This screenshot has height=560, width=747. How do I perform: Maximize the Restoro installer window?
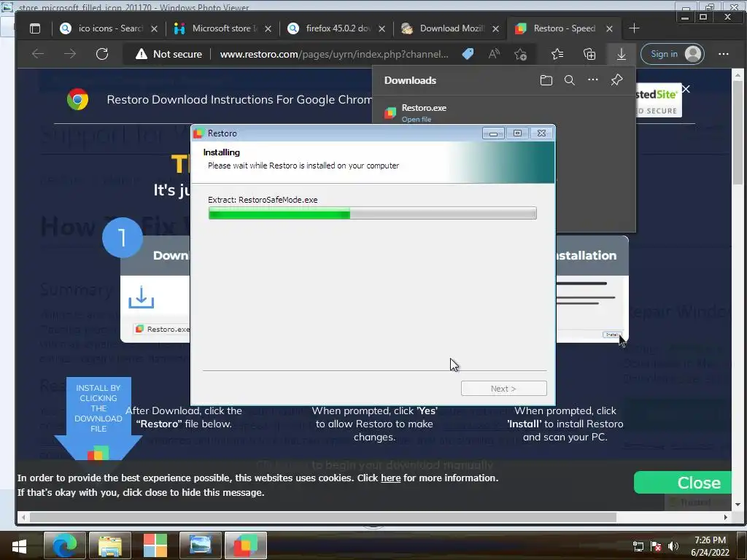click(x=517, y=133)
